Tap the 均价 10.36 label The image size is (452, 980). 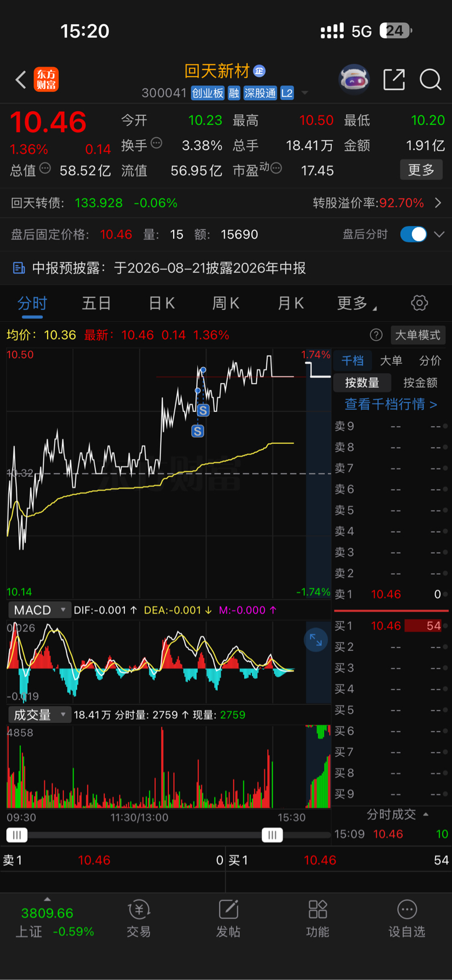click(41, 335)
